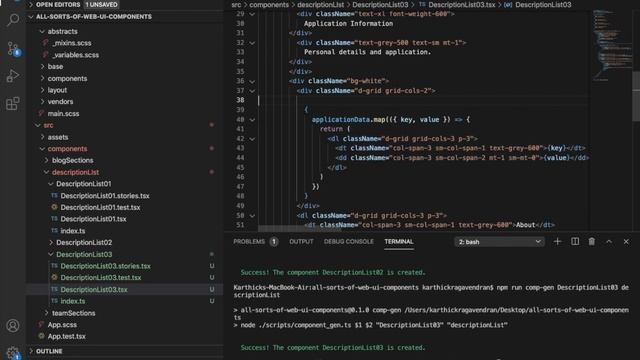This screenshot has width=640, height=360.
Task: Open the Extensions view
Action: coord(13,104)
